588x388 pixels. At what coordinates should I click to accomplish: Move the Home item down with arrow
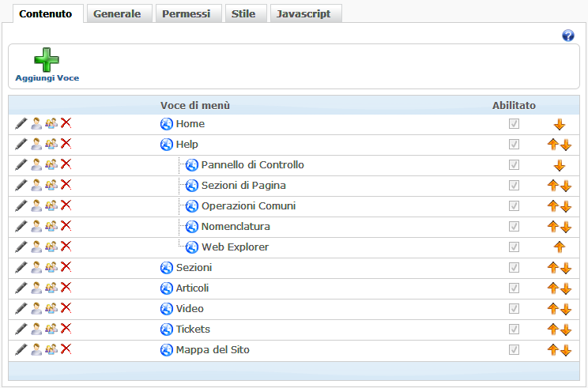click(x=559, y=124)
